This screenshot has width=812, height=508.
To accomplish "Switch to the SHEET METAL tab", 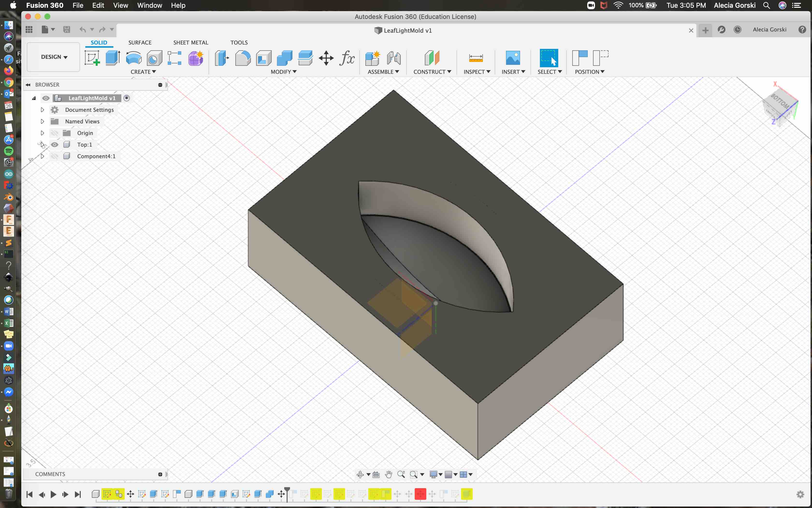I will coord(191,42).
